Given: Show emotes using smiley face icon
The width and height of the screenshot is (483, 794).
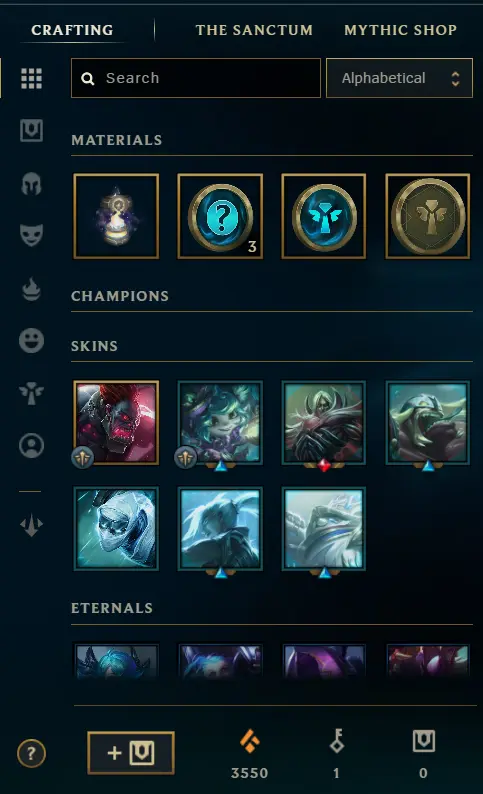Looking at the screenshot, I should [31, 340].
